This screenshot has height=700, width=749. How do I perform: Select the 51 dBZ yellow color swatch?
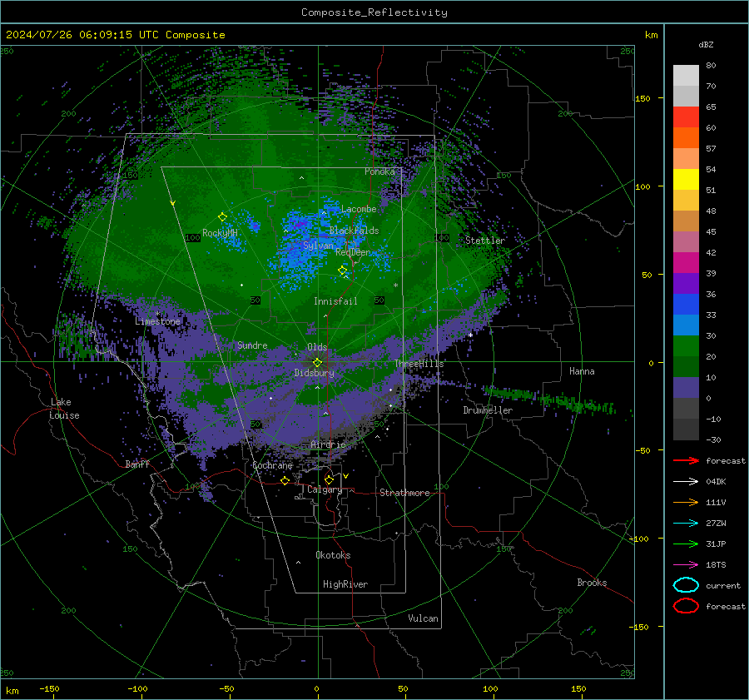(686, 180)
